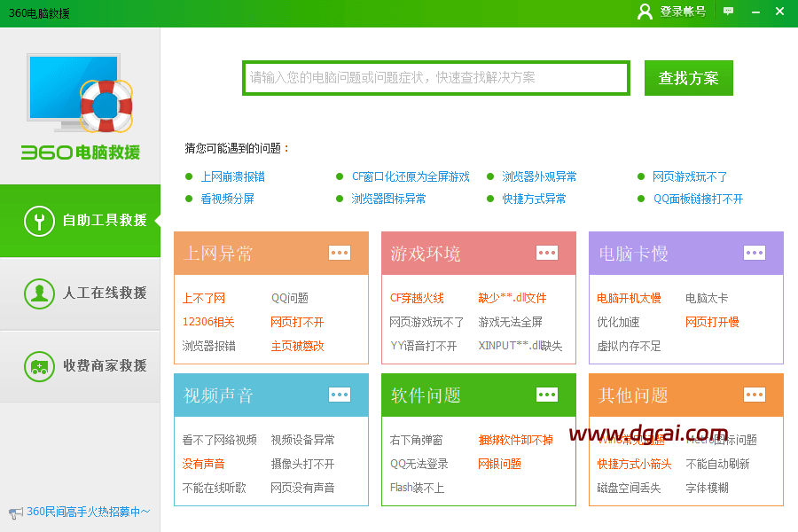This screenshot has height=532, width=798.
Task: Click the more options icon on 软件问题 panel
Action: 547,395
